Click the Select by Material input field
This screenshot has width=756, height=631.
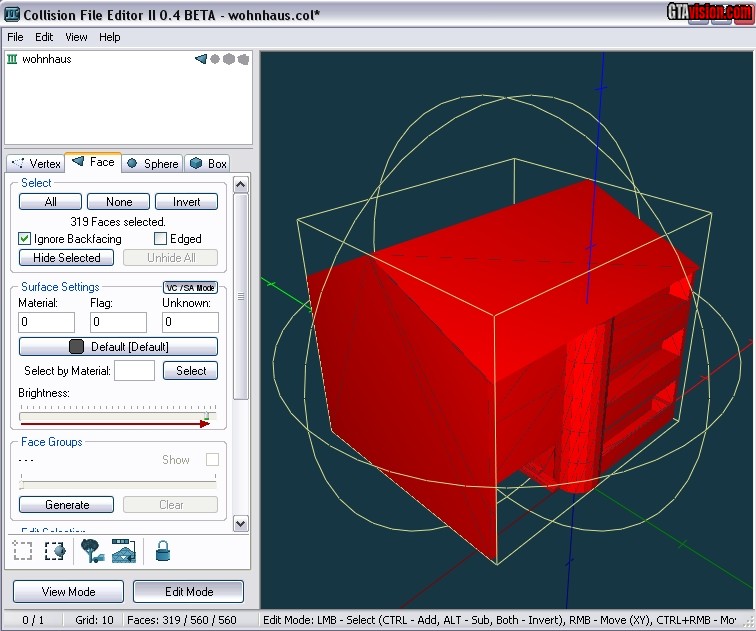tap(134, 371)
